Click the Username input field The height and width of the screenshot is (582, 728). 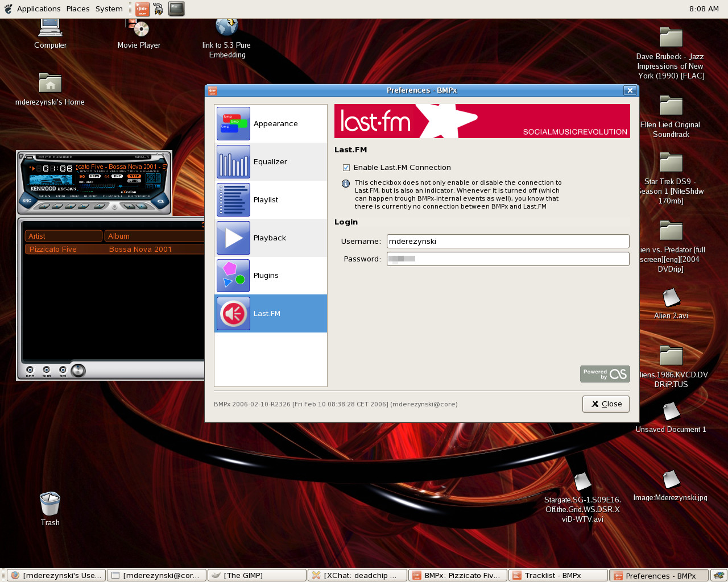(x=507, y=242)
